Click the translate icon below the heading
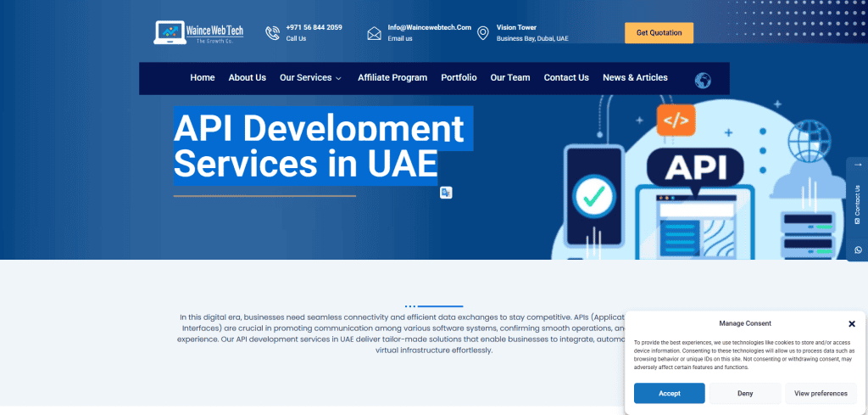 coord(446,193)
